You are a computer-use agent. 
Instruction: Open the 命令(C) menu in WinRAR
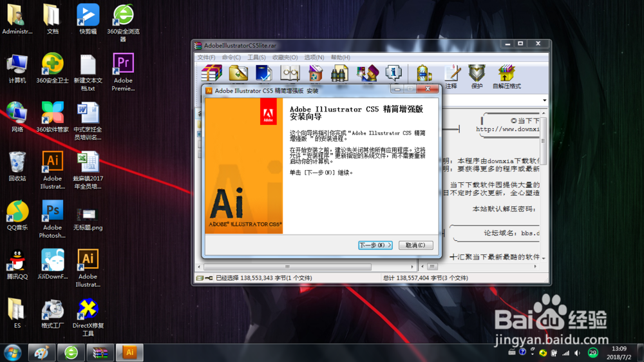tap(231, 57)
